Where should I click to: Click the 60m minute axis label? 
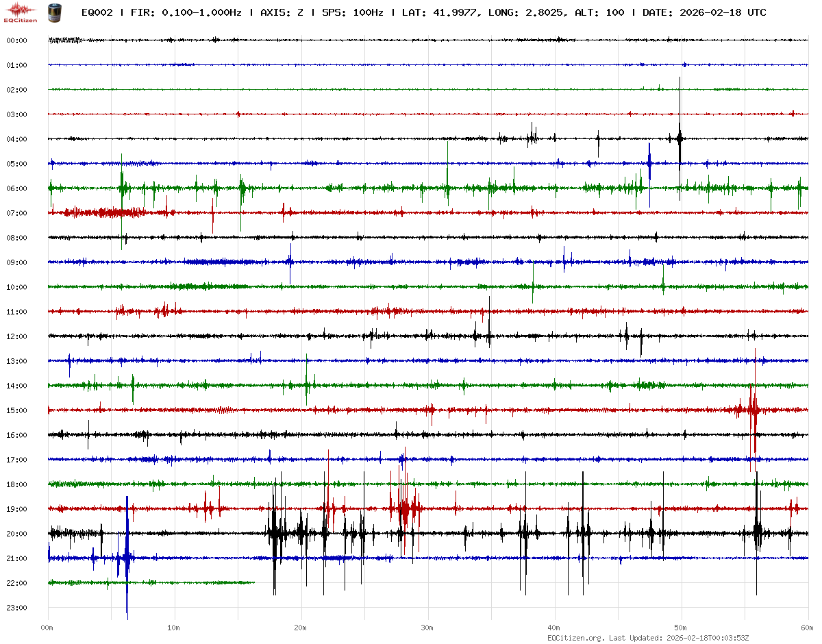[x=807, y=628]
